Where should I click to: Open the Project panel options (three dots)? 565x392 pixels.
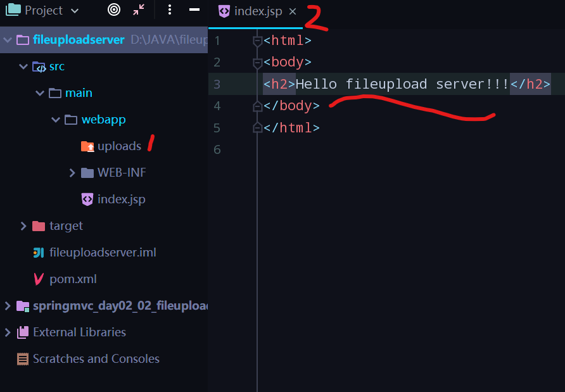(x=169, y=9)
